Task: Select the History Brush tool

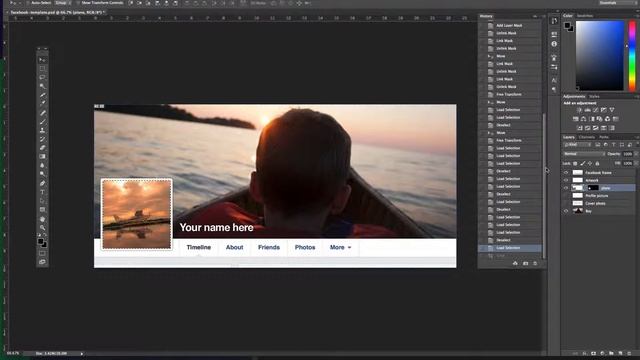Action: pos(42,139)
